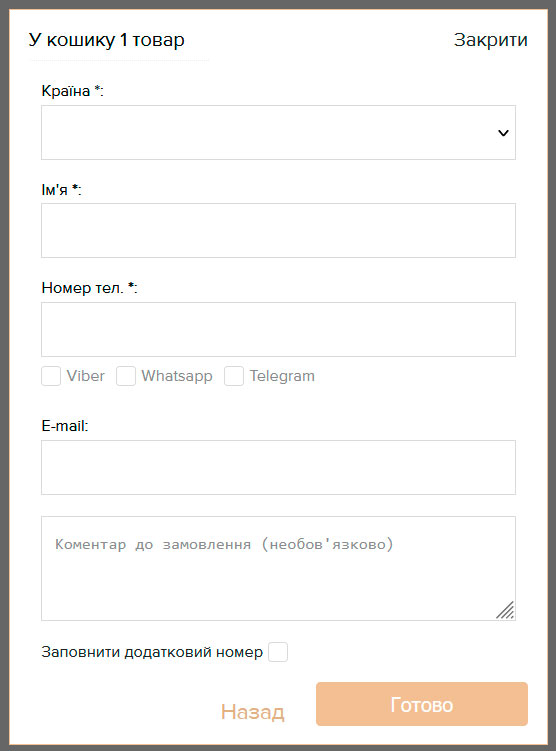Image resolution: width=556 pixels, height=751 pixels.
Task: Click the E-mail field label
Action: coord(65,426)
